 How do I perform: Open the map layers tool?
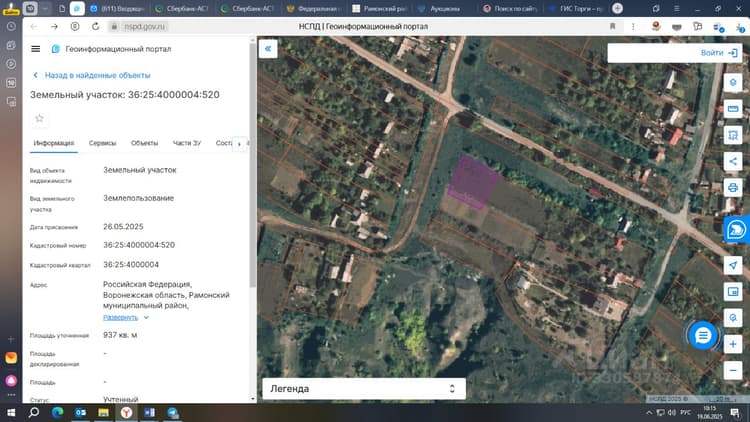coord(733,83)
